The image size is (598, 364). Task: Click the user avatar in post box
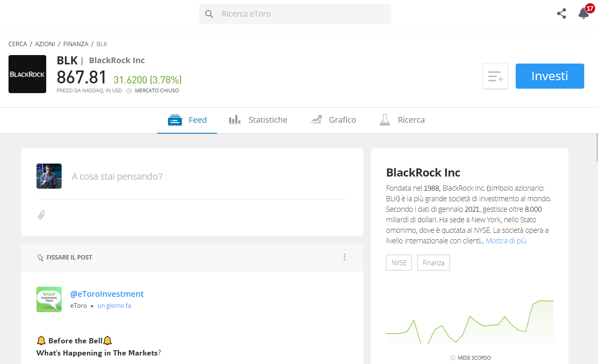coord(49,176)
